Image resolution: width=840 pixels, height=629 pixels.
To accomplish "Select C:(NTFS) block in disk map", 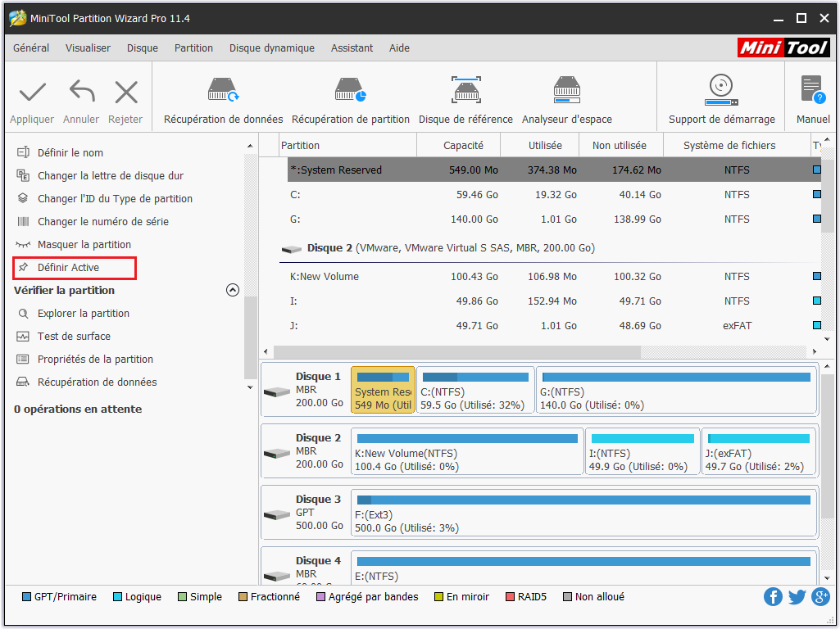I will pyautogui.click(x=475, y=390).
